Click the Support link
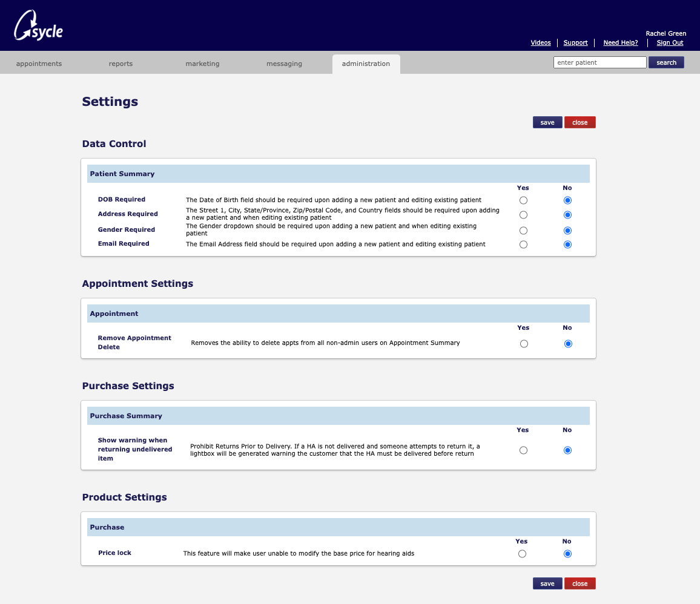The image size is (700, 604). (575, 42)
